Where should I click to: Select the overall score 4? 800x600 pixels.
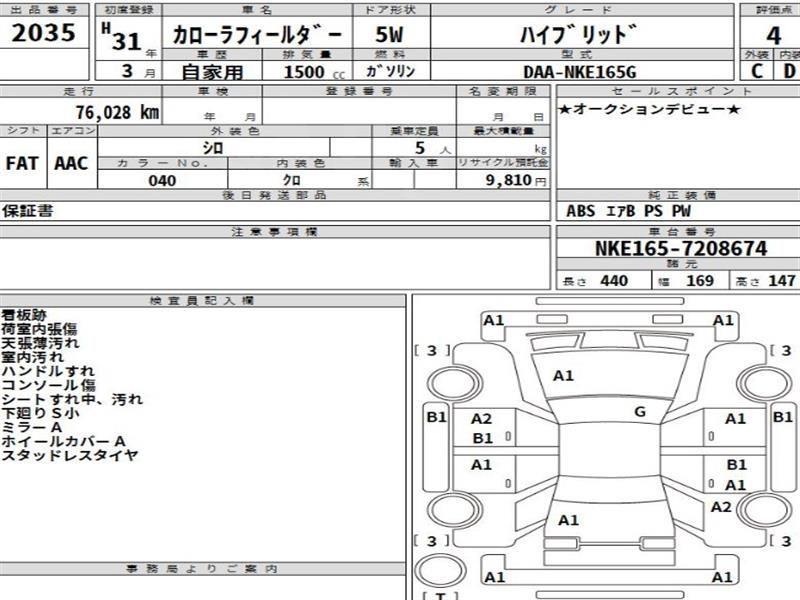pyautogui.click(x=773, y=35)
